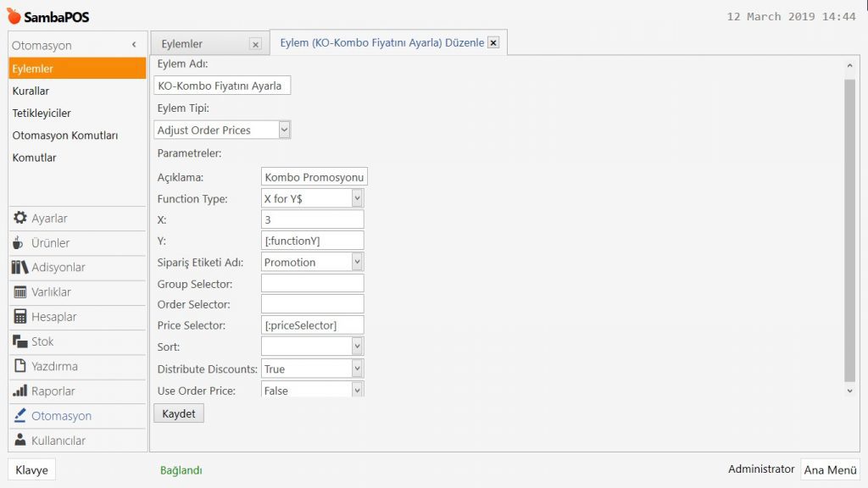Click the Yazdırma document icon

coord(20,366)
